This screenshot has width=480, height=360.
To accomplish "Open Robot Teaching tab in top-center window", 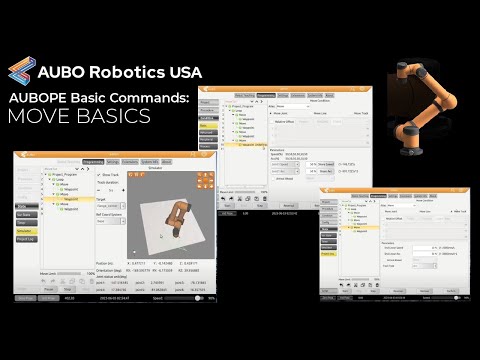I will tap(245, 95).
